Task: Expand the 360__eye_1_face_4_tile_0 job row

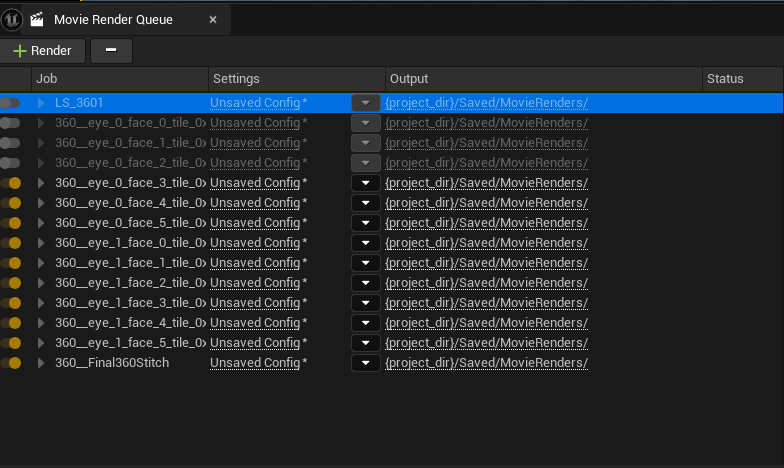Action: point(41,323)
